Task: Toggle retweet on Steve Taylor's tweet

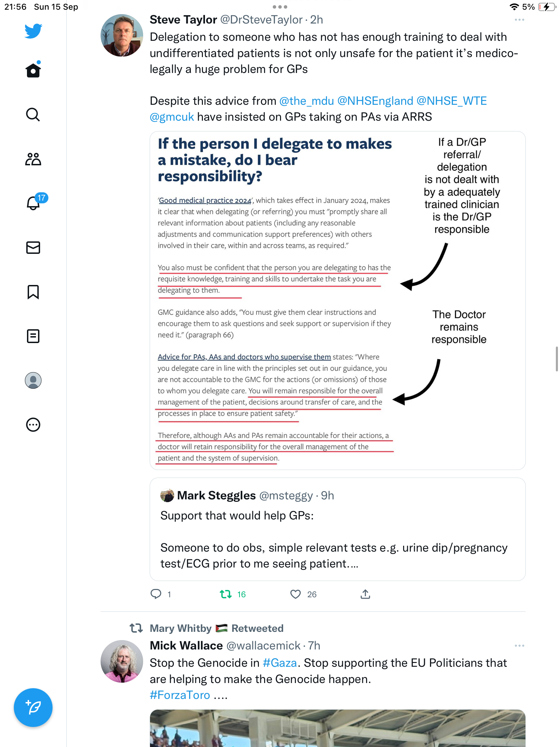Action: pos(226,594)
